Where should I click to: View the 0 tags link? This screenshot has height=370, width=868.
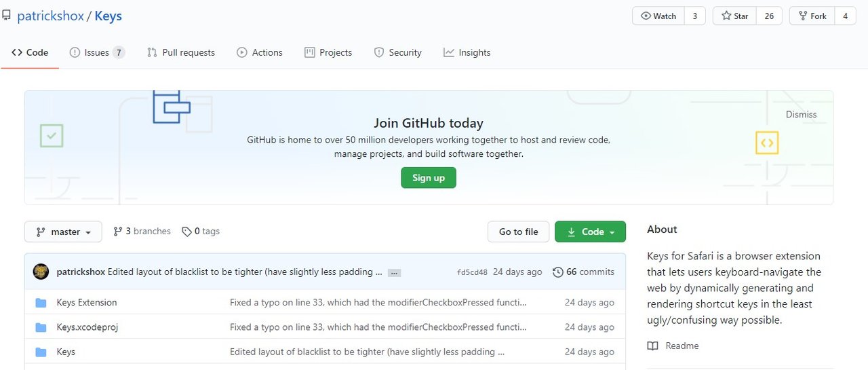click(201, 232)
